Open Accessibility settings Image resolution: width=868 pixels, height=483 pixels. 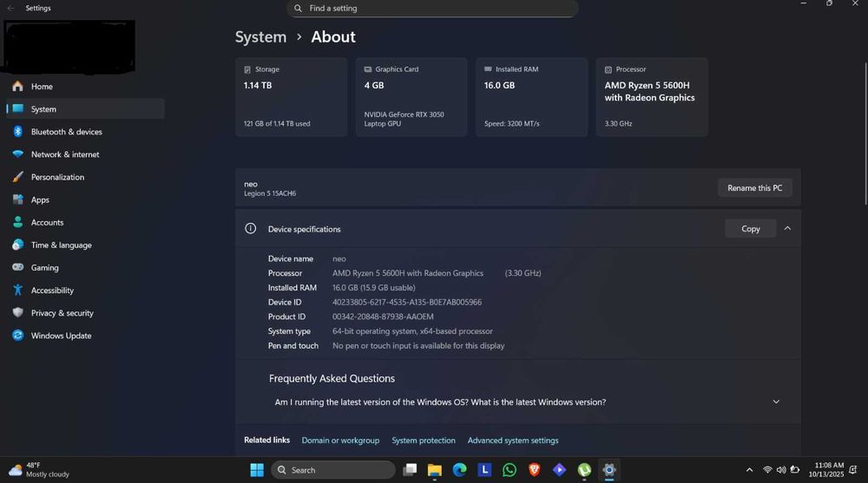point(85,290)
